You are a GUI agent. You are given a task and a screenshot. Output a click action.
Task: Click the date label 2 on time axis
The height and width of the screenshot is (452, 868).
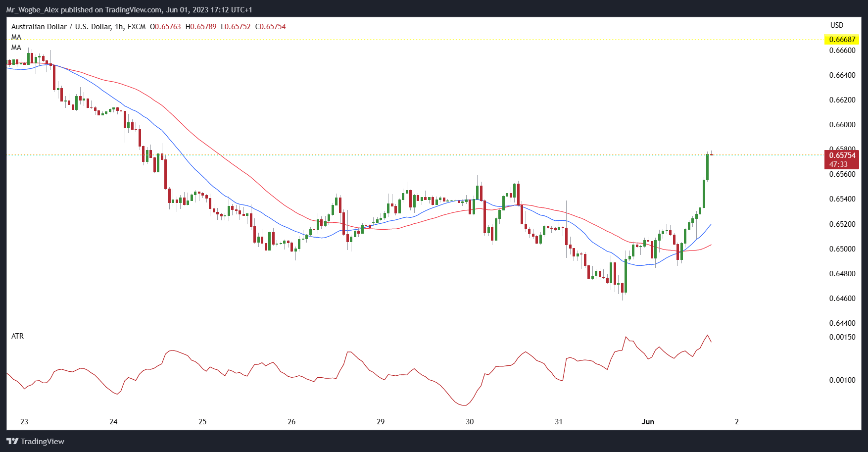tap(737, 422)
